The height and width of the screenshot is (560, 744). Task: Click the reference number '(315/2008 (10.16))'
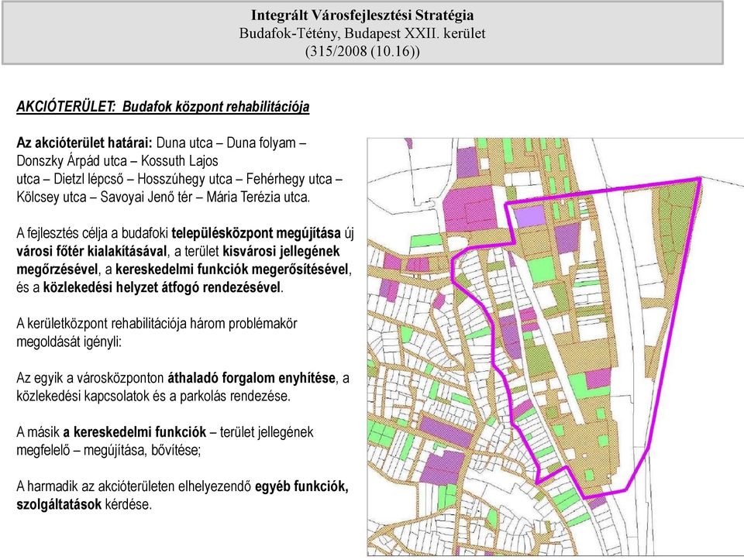[x=363, y=51]
